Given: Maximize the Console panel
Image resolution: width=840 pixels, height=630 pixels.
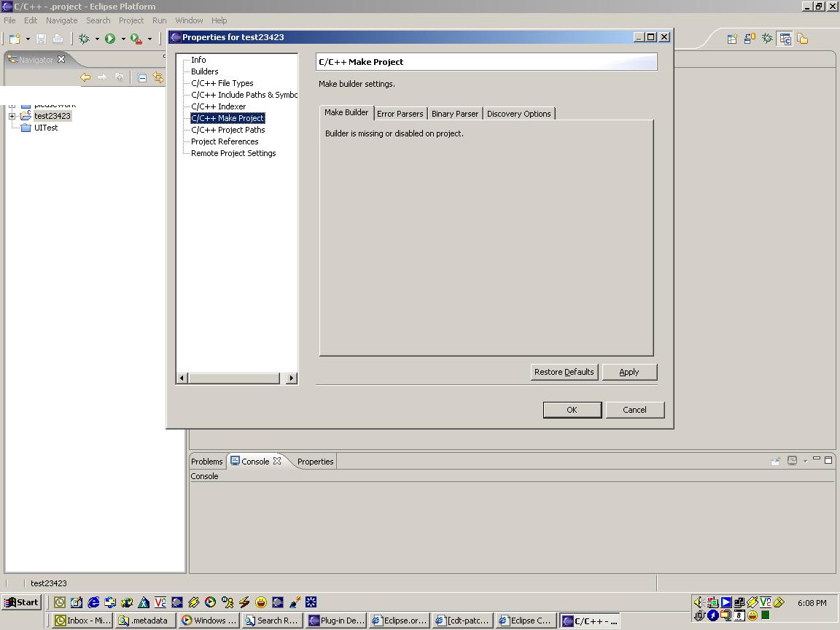Looking at the screenshot, I should click(828, 460).
